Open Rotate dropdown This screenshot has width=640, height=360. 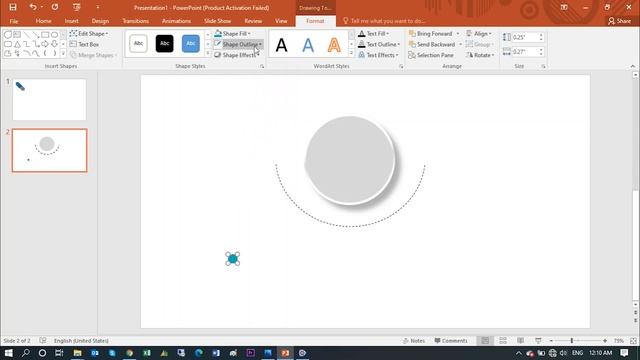coord(480,55)
